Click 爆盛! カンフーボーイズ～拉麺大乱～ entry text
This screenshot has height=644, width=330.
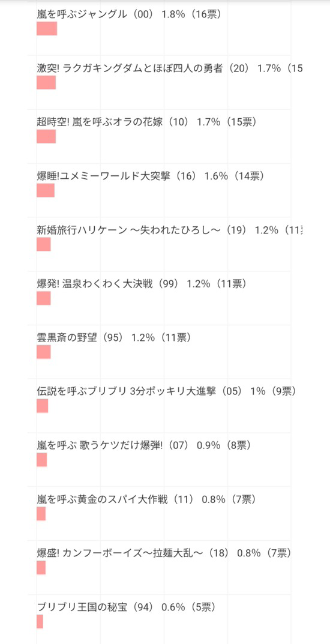tap(164, 553)
